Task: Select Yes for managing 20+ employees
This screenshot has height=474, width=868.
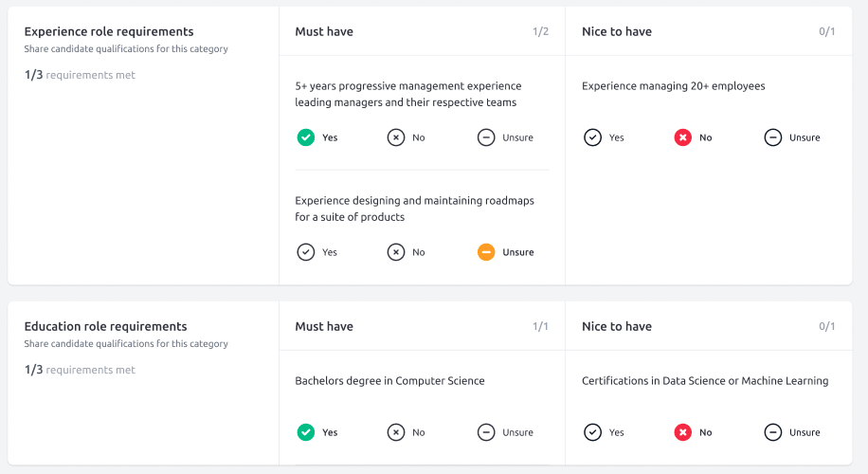Action: (593, 137)
